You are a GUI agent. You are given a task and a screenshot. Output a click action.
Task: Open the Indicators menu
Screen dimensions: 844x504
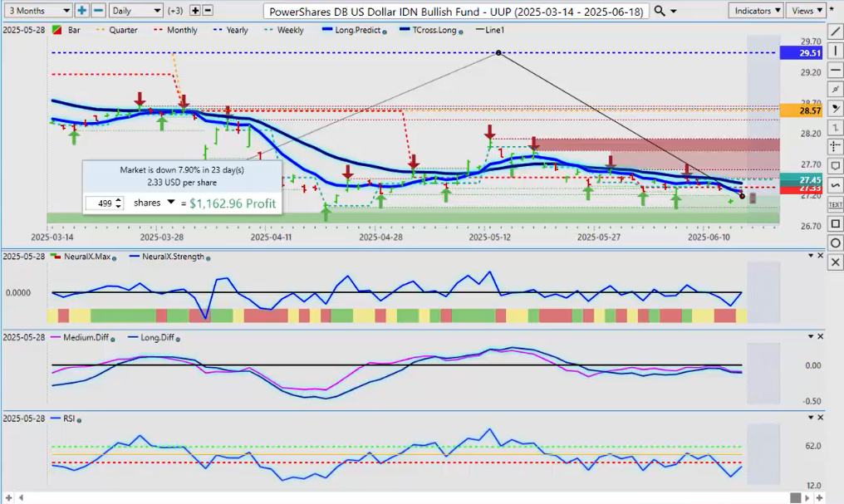pyautogui.click(x=756, y=11)
